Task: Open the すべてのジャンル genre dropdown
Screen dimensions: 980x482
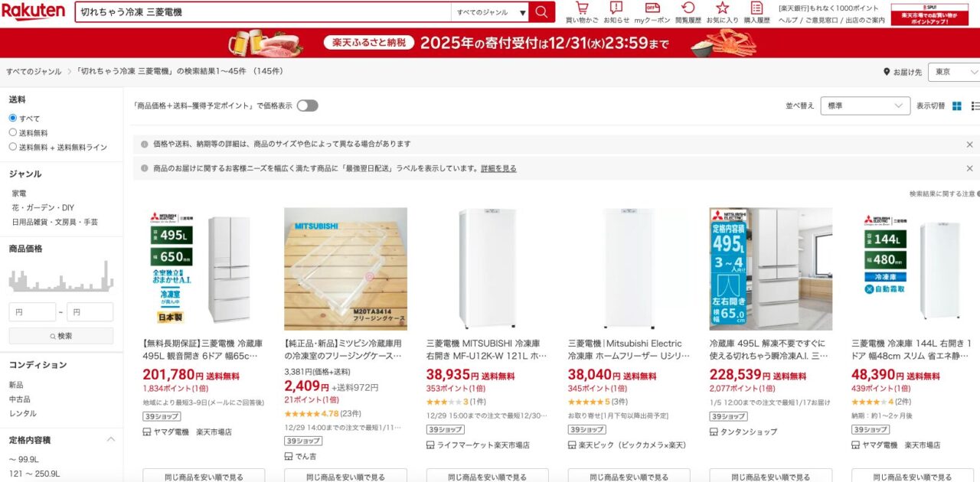Action: coord(490,12)
